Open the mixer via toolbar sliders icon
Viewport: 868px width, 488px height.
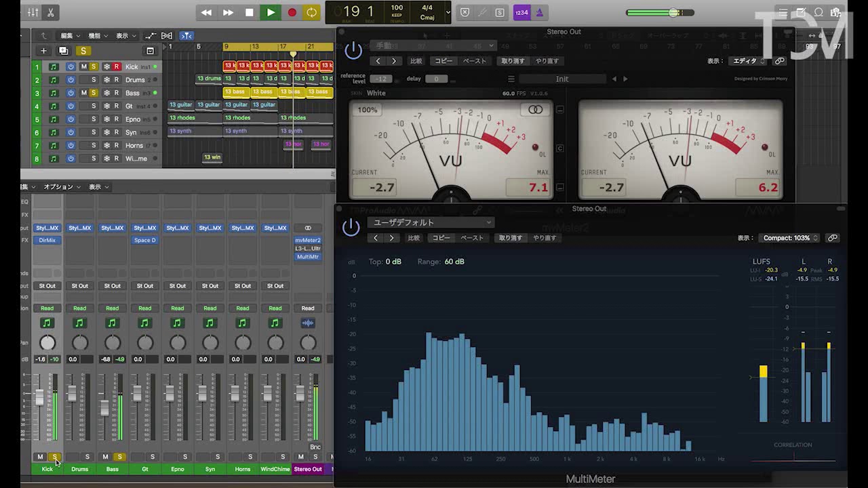click(33, 12)
